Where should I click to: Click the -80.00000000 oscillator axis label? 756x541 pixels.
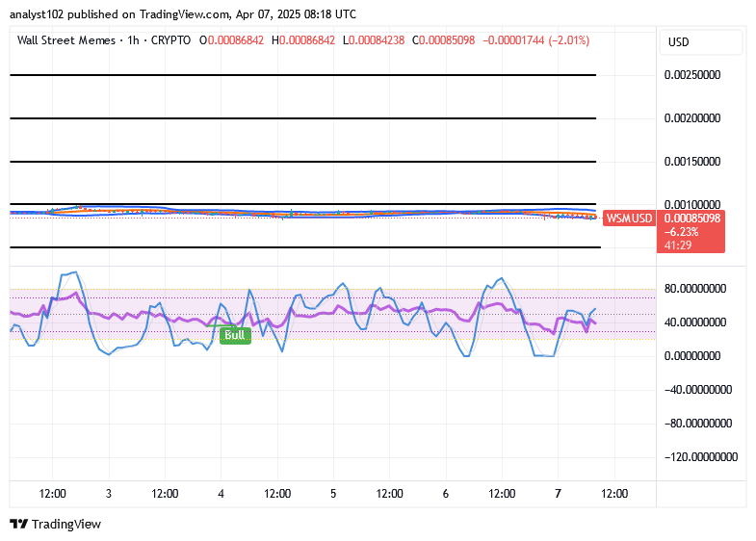(698, 423)
